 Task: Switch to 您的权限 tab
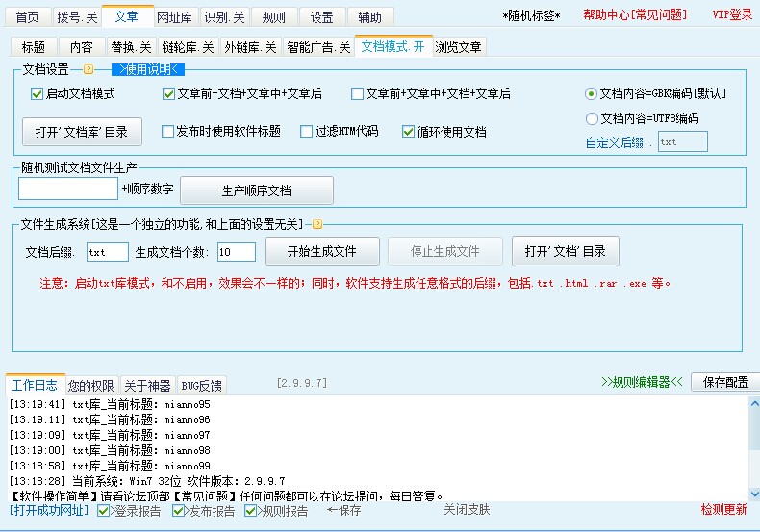pyautogui.click(x=91, y=386)
